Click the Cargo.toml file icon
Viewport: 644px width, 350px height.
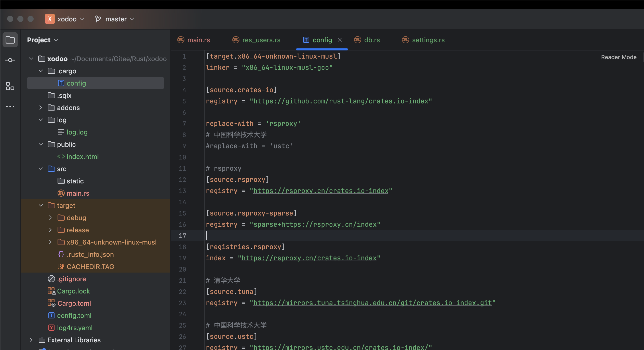[x=51, y=303]
